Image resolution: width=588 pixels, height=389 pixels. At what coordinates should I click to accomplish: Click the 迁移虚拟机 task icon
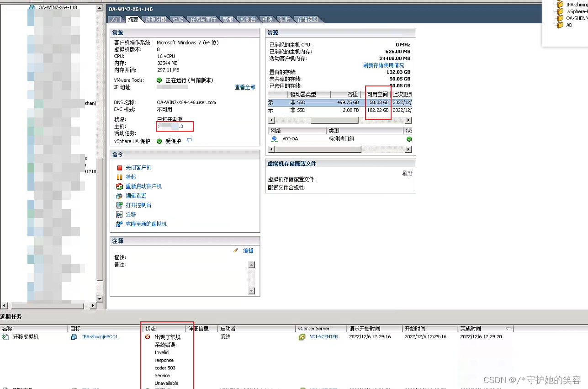click(x=5, y=337)
